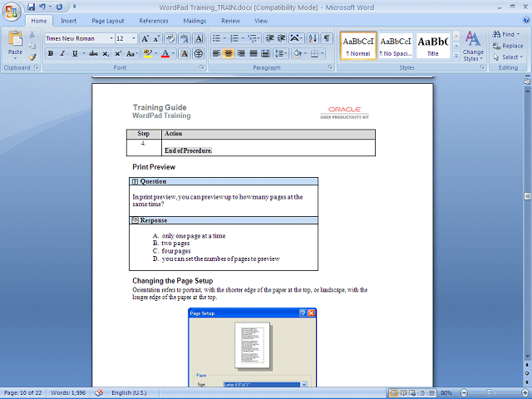
Task: Expand Numbering list options arrow
Action: [x=242, y=38]
